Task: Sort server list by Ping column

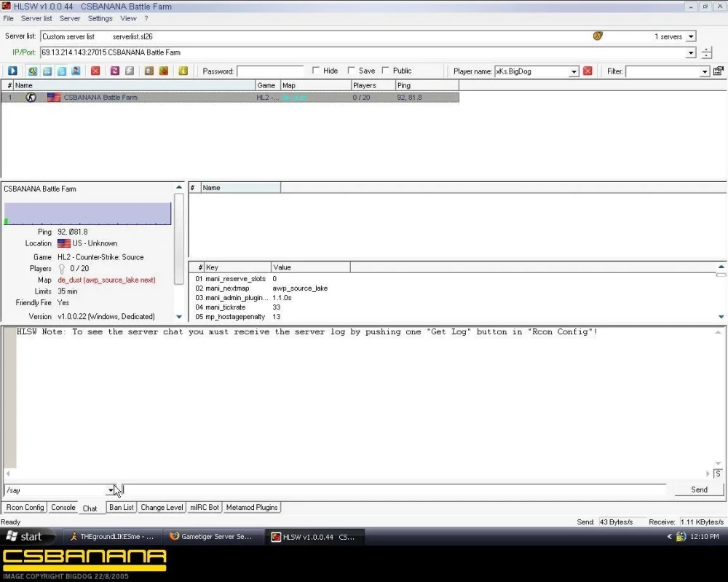Action: click(427, 85)
